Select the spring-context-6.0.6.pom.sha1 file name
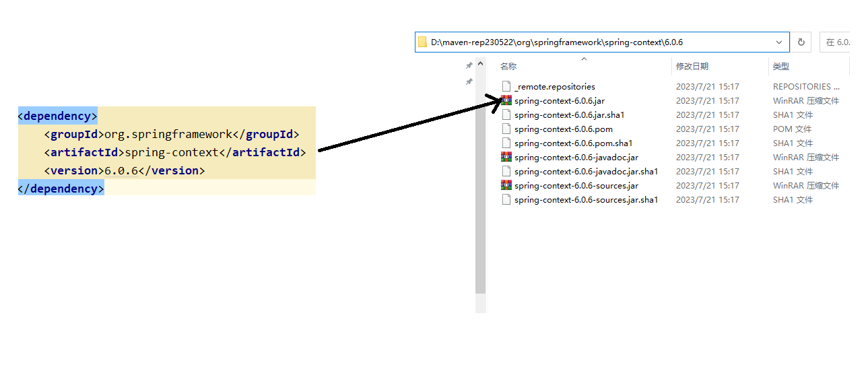The width and height of the screenshot is (868, 371). click(573, 143)
